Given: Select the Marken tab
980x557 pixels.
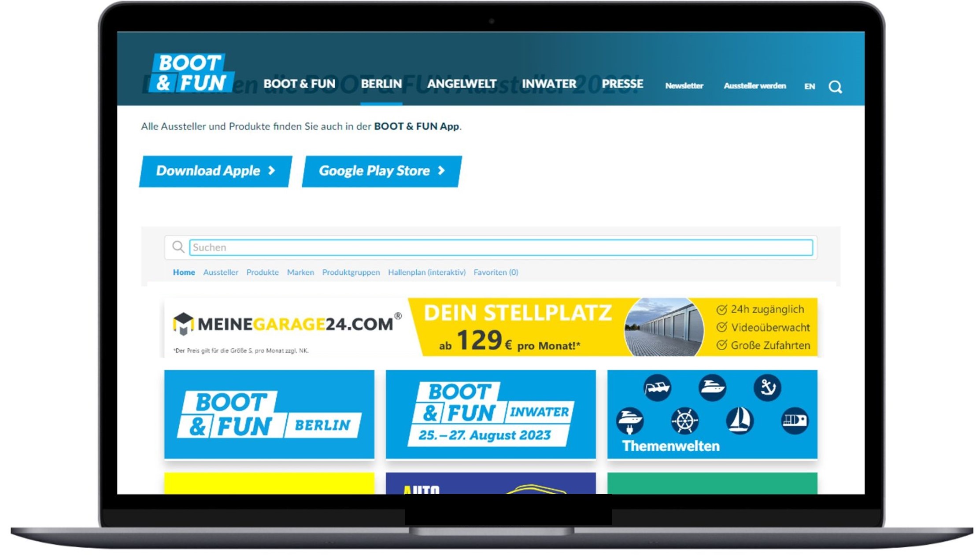Looking at the screenshot, I should 300,272.
